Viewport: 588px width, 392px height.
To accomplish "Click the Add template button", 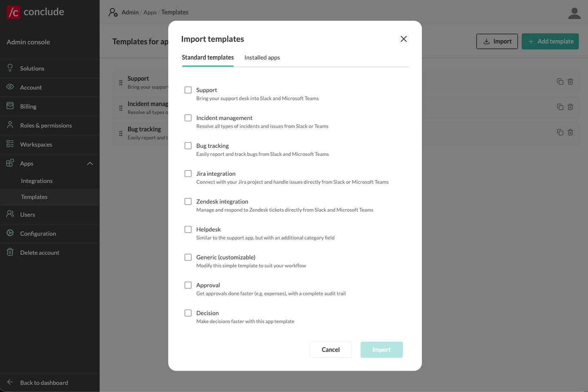I will click(550, 41).
